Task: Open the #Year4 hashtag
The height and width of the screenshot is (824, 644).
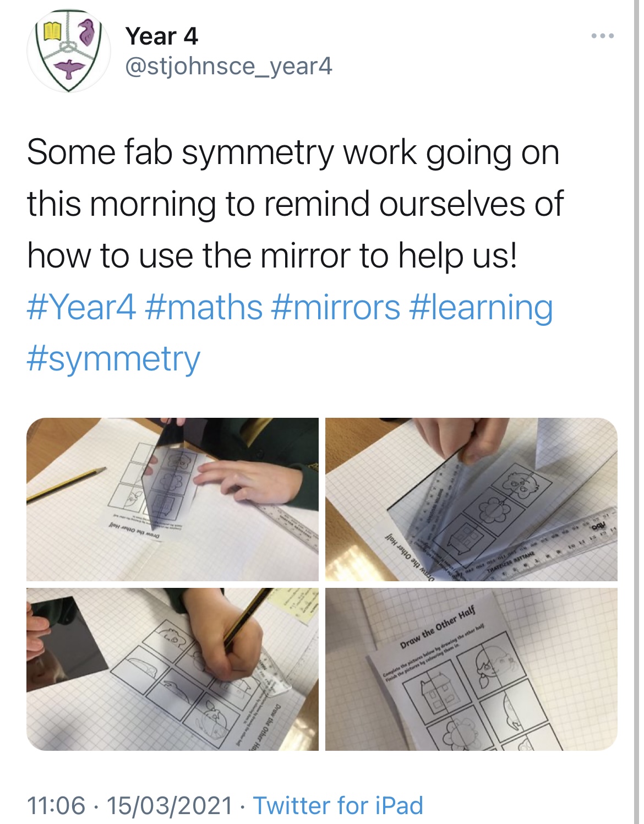Action: click(x=81, y=307)
